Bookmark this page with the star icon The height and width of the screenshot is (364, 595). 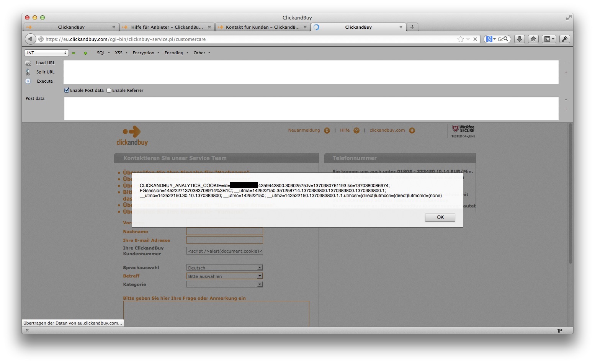click(461, 39)
